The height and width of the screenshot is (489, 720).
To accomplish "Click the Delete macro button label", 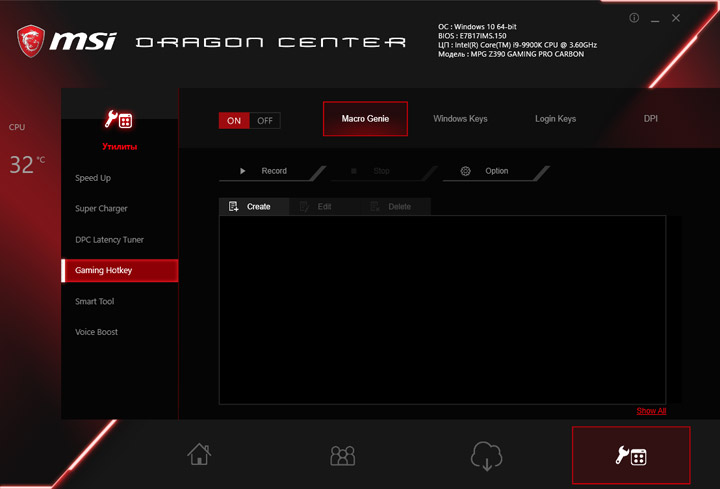I will (x=399, y=207).
